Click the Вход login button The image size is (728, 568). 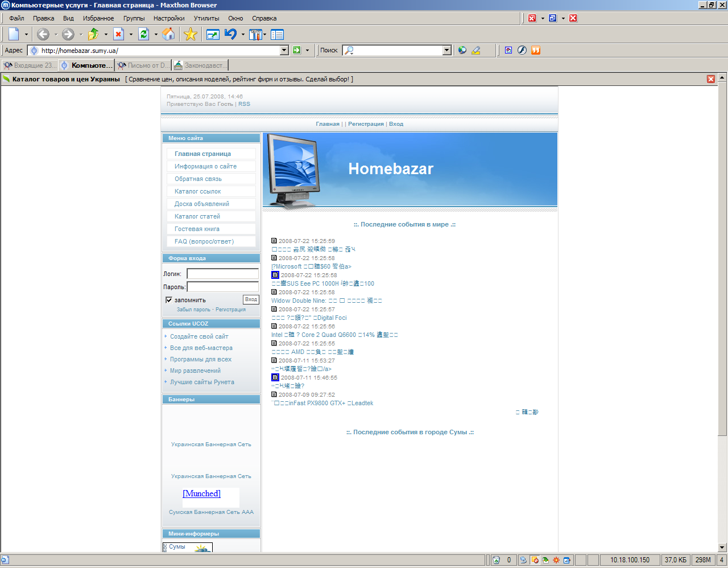pyautogui.click(x=251, y=299)
